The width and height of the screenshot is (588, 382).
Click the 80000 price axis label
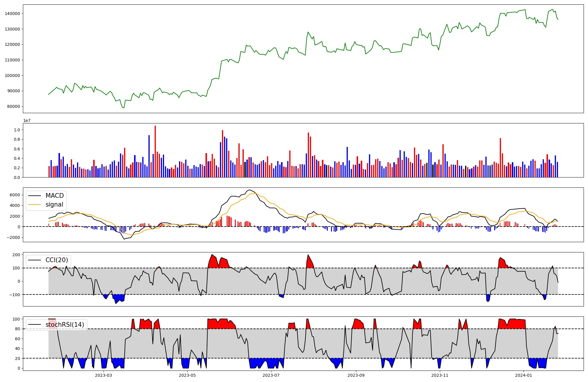click(x=14, y=106)
